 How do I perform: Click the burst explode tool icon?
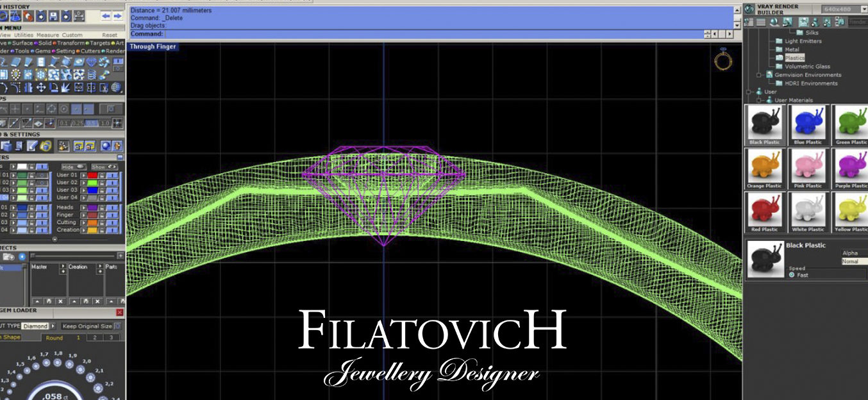coord(66,87)
